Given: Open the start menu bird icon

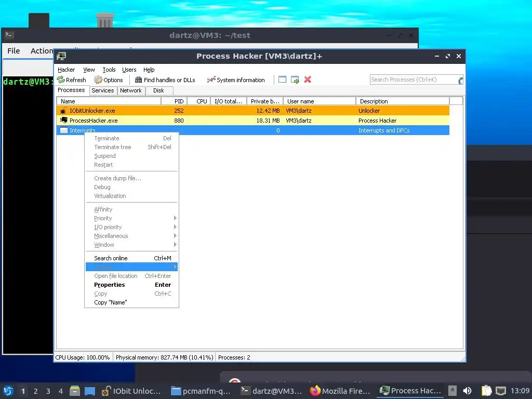Looking at the screenshot, I should (x=8, y=391).
